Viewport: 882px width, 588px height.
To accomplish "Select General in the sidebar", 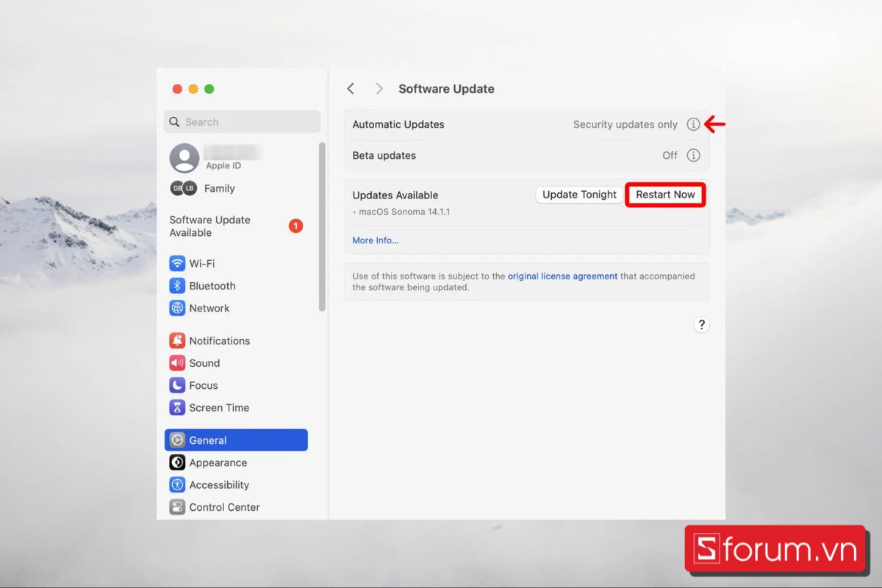I will pyautogui.click(x=236, y=440).
